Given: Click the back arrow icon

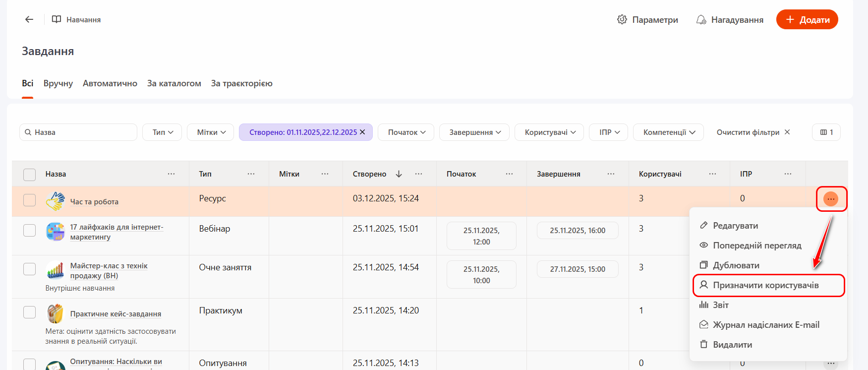Looking at the screenshot, I should 29,19.
